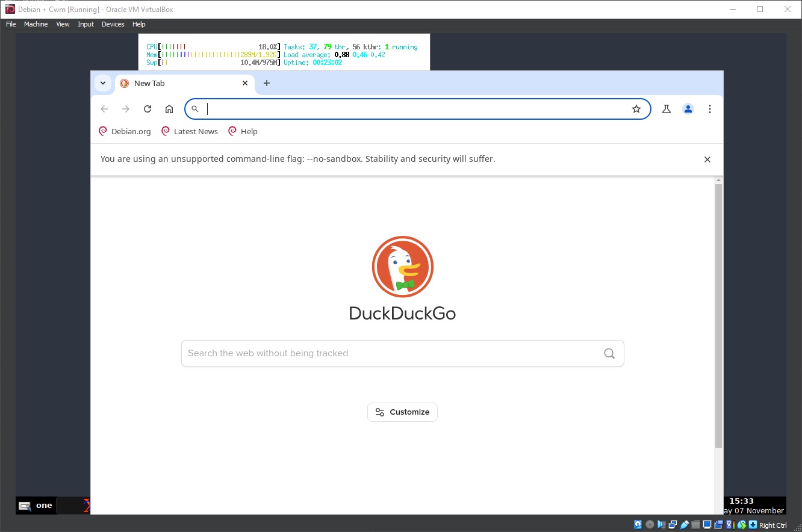Image resolution: width=802 pixels, height=532 pixels.
Task: Click the Customize button
Action: tap(402, 412)
